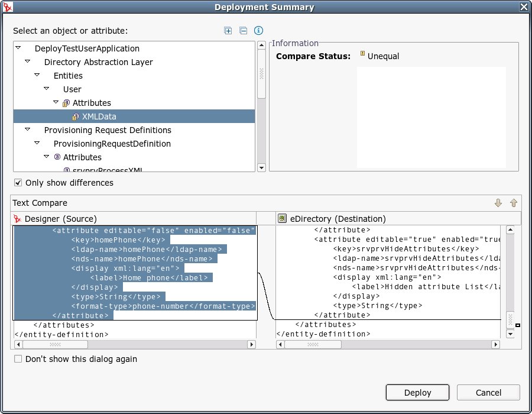532x414 pixels.
Task: Click the Designer source icon
Action: click(17, 219)
